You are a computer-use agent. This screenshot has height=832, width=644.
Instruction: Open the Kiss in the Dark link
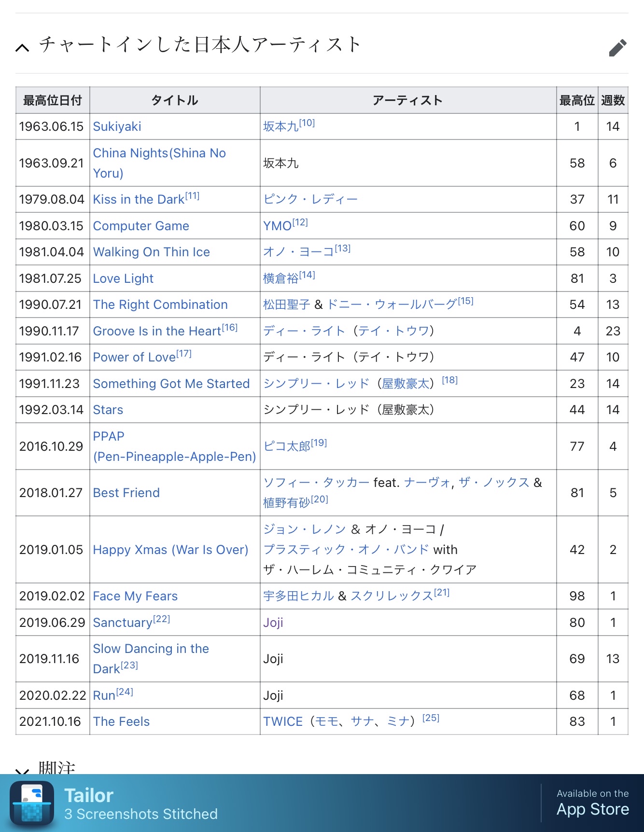(139, 199)
